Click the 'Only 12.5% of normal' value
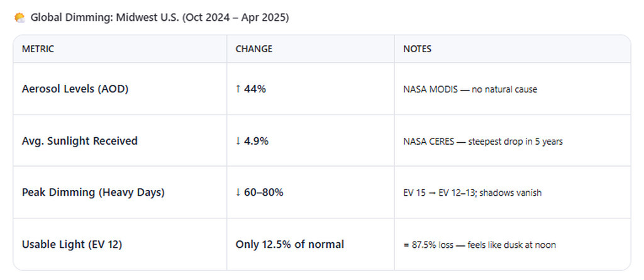644x280 pixels. click(x=289, y=244)
